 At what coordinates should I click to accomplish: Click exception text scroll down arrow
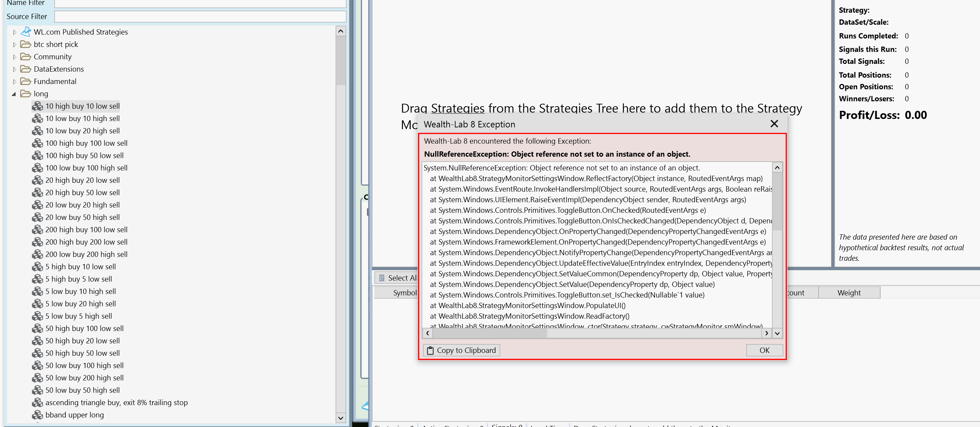pyautogui.click(x=777, y=333)
